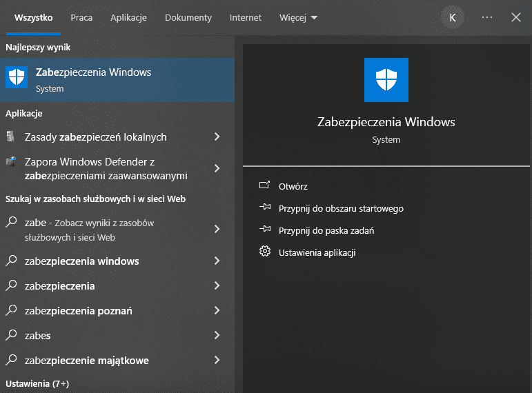532x393 pixels.
Task: Open the three-dots options menu
Action: click(x=487, y=17)
